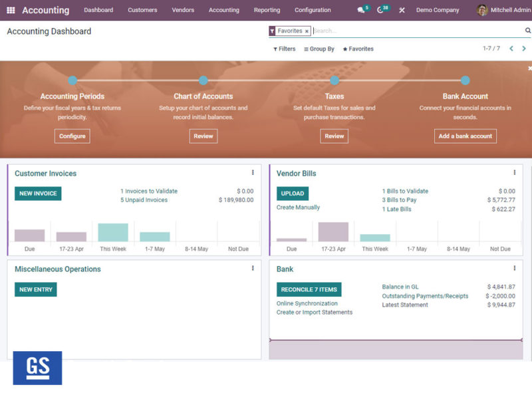
Task: Click the Accounting Periods step on the onboarding progress bar
Action: tap(72, 96)
